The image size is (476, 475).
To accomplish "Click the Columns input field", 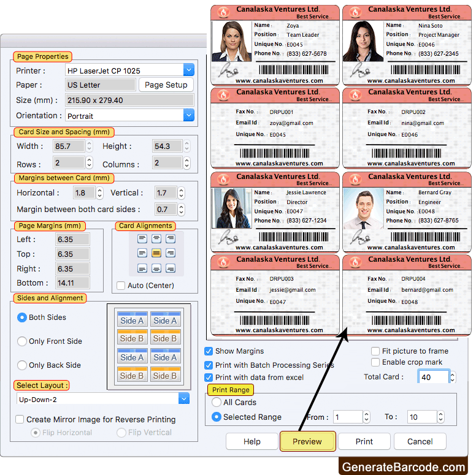I will click(167, 163).
